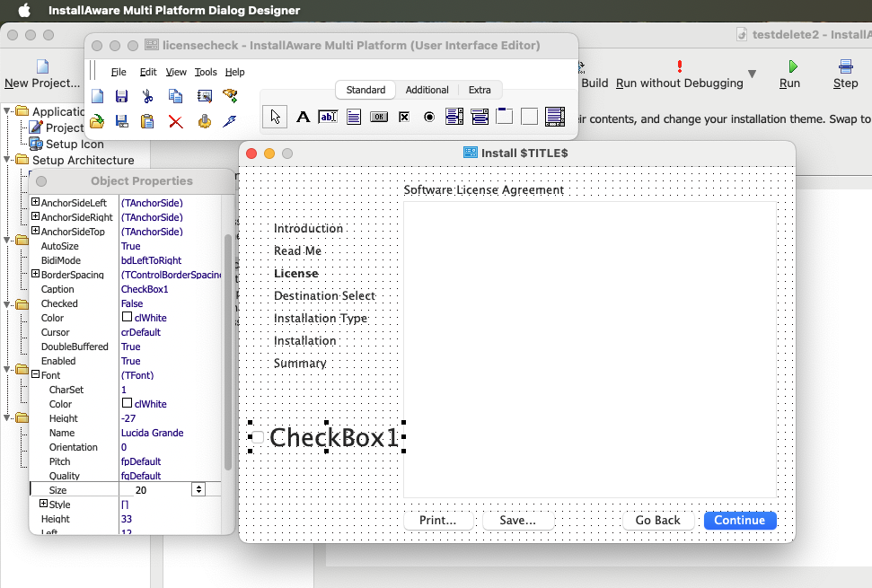Screen dimensions: 872x588
Task: Click the blue lightning bolt icon
Action: click(x=230, y=121)
